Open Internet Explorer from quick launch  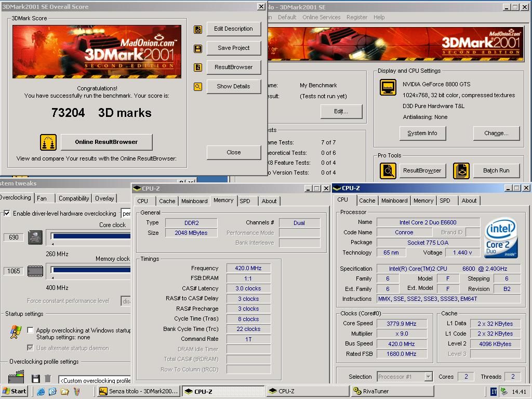[41, 392]
